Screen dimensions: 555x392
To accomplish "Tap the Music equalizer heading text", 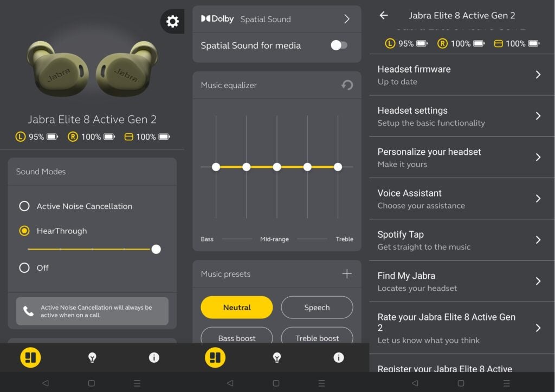I will point(229,85).
